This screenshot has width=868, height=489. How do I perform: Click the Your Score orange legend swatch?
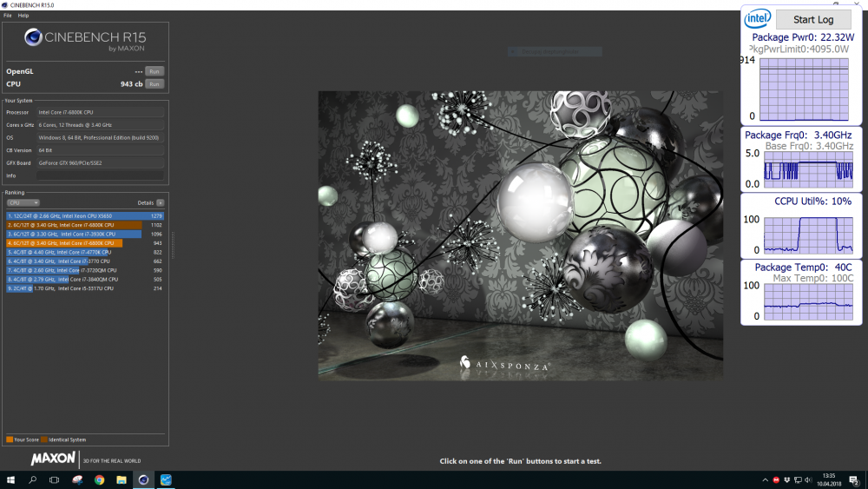(10, 439)
